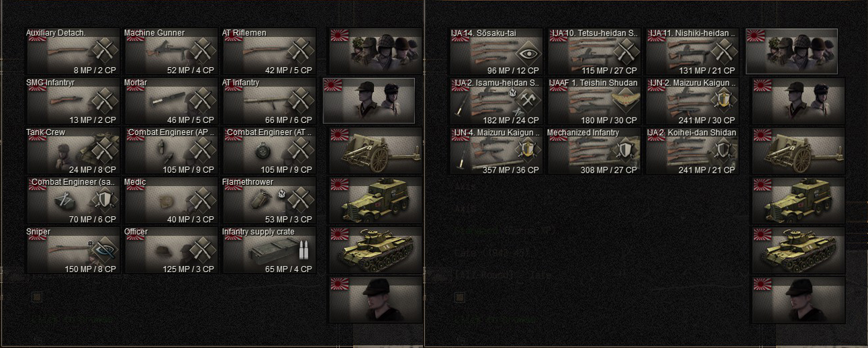Add the Infantry supply crate

pos(269,250)
